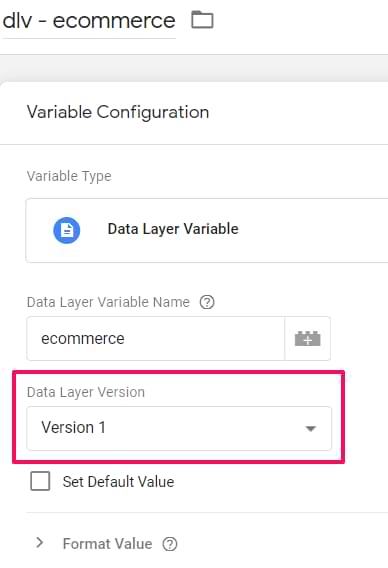Click the Data Layer Version dropdown arrow

310,429
